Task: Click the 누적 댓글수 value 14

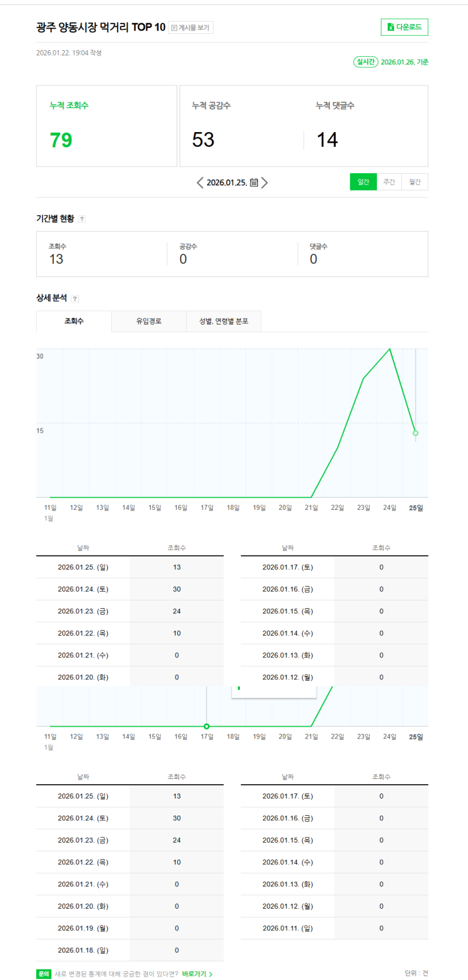Action: [327, 140]
